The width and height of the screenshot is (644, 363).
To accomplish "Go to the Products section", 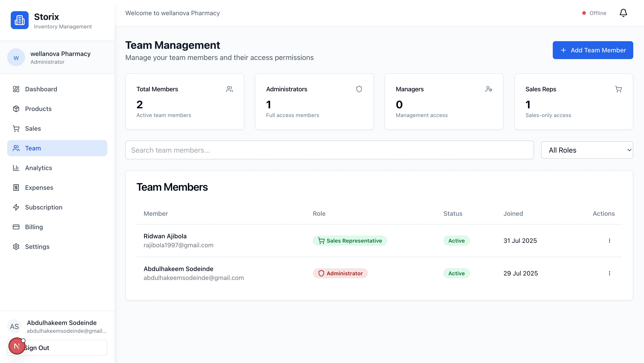I will coord(38,109).
